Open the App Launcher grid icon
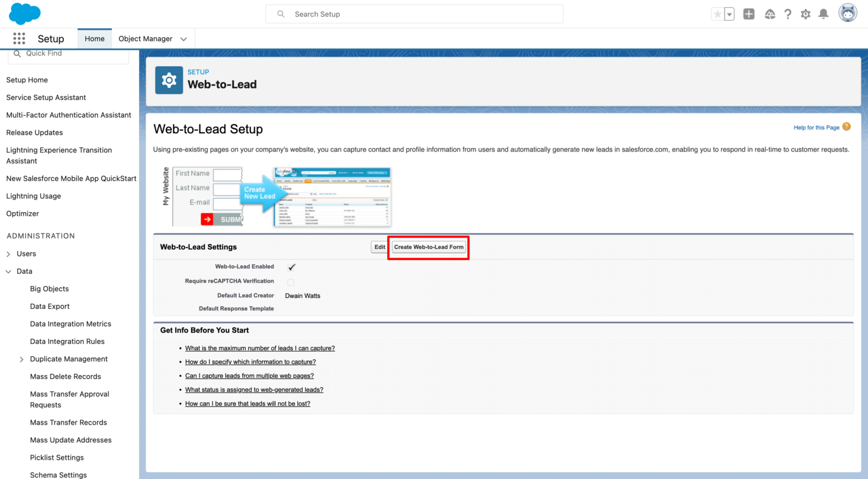The height and width of the screenshot is (479, 868). click(x=19, y=38)
